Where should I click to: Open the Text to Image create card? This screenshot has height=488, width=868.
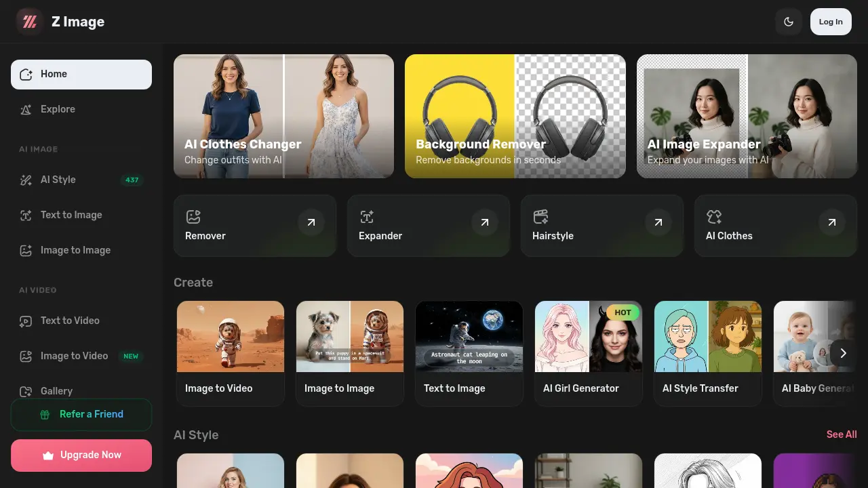(469, 354)
